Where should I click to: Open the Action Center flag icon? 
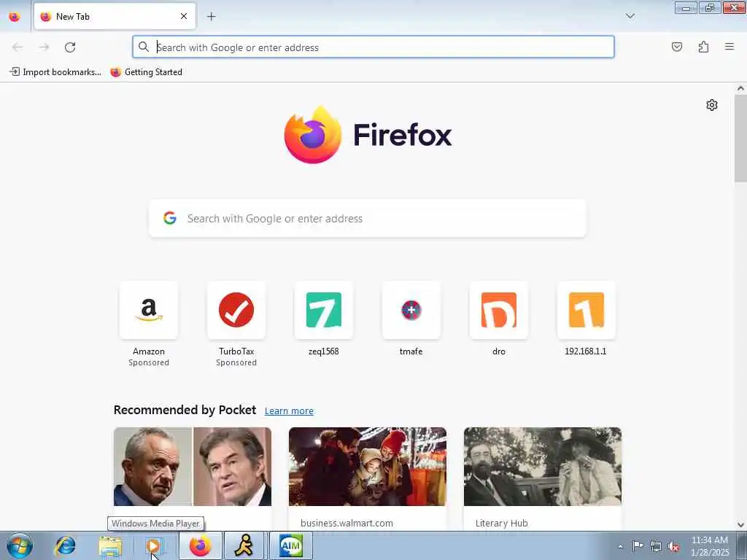click(x=638, y=546)
